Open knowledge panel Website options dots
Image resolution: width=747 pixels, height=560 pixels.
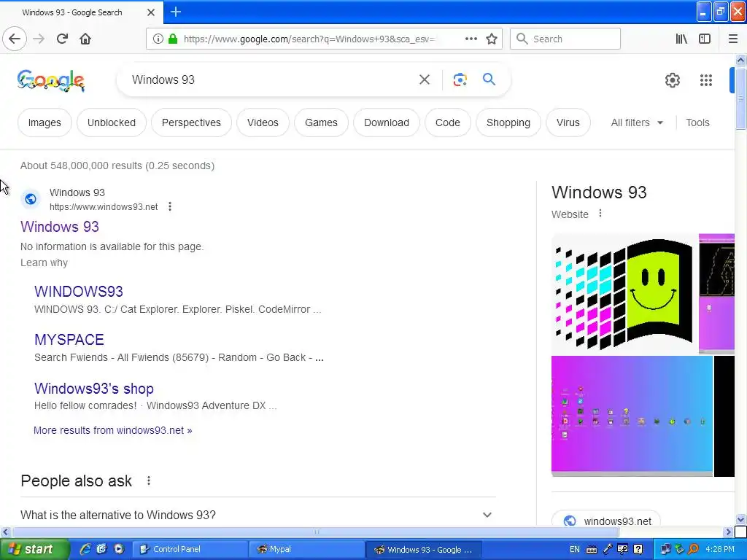click(x=600, y=214)
